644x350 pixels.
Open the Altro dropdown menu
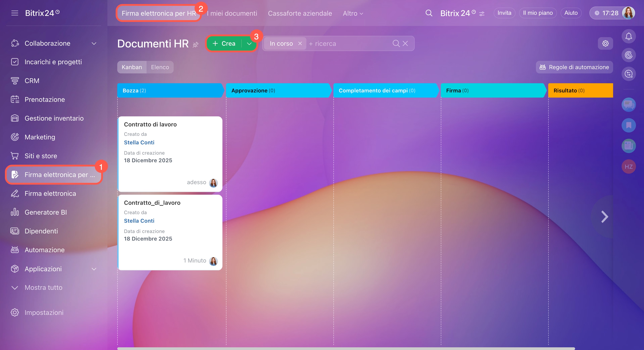tap(352, 13)
